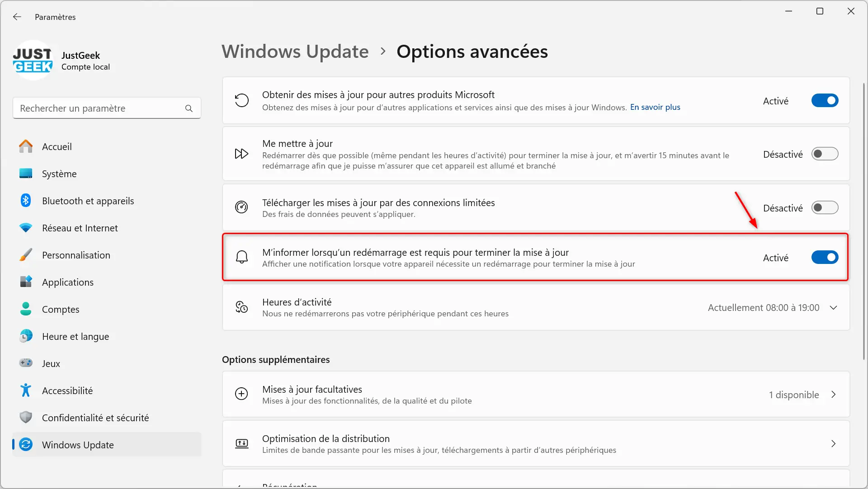Click the Personnalisation paintbrush icon
The width and height of the screenshot is (868, 489).
tap(26, 255)
